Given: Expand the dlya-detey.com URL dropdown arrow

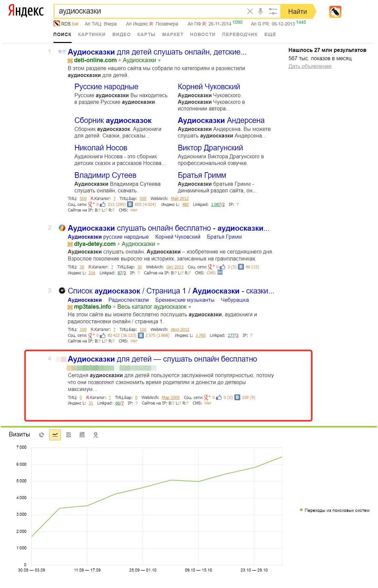Looking at the screenshot, I should click(158, 244).
